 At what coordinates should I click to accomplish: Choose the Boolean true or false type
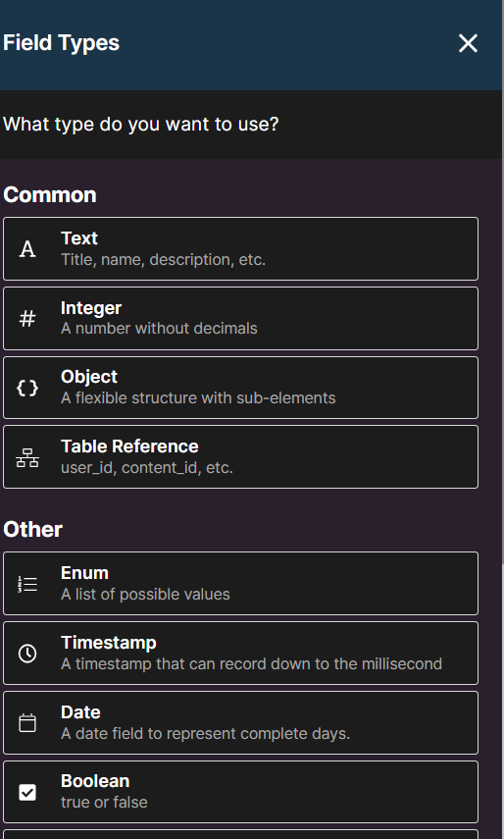pos(240,792)
